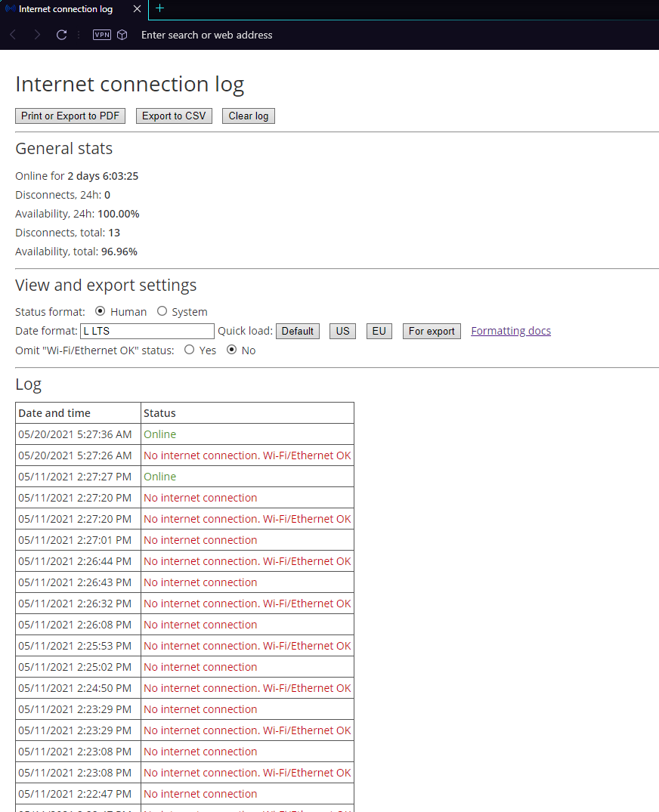This screenshot has height=812, width=659.
Task: Clear the log with Clear log button
Action: tap(249, 116)
